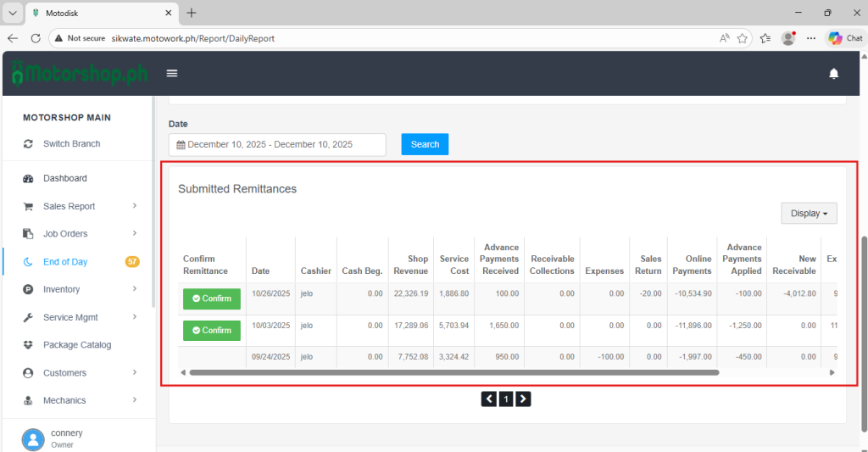Open the Display dropdown

tap(809, 214)
